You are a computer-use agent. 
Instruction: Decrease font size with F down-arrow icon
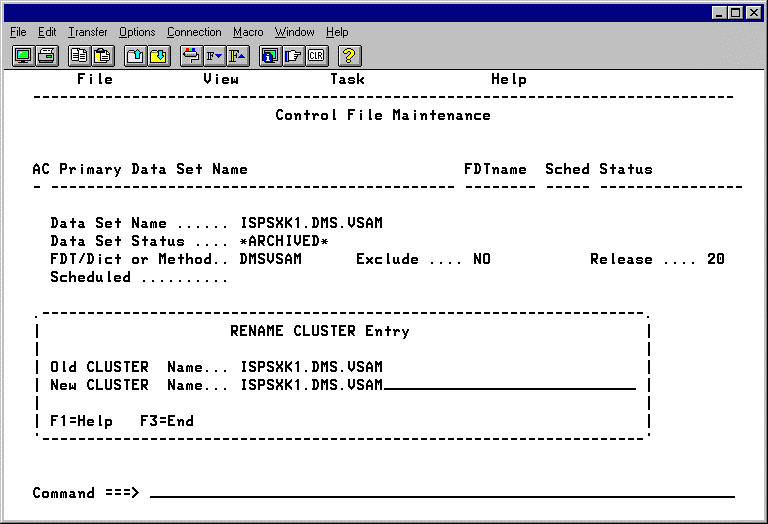point(214,56)
